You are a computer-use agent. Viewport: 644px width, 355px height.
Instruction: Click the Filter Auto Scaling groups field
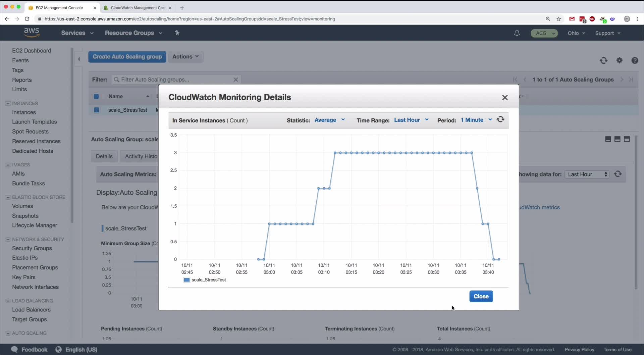176,80
